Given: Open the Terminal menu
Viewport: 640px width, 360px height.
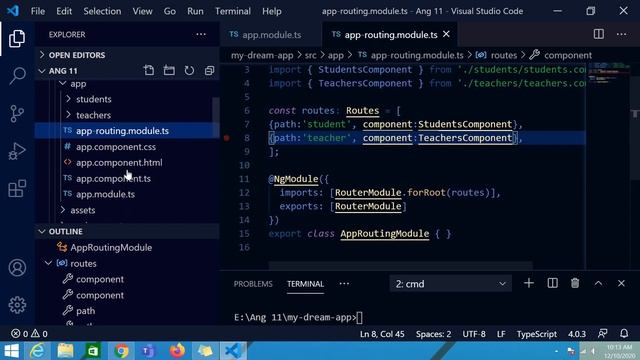Looking at the screenshot, I should 233,11.
